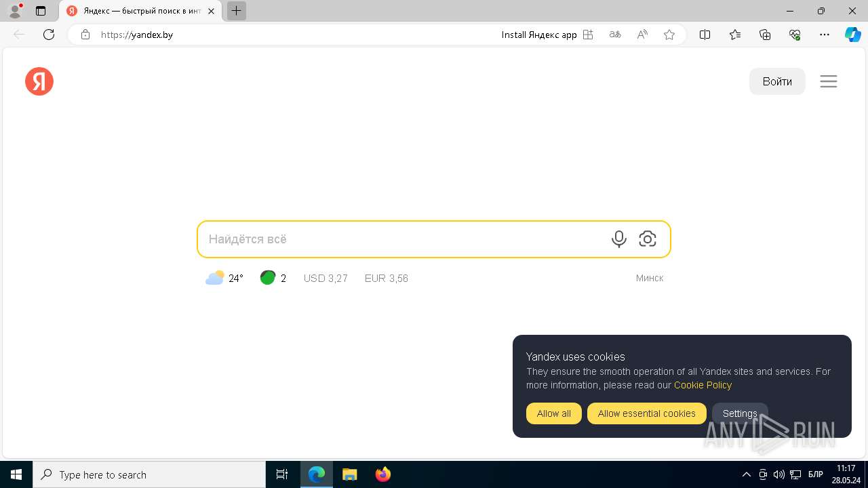Show hidden tray icons chevron
Image resolution: width=868 pixels, height=488 pixels.
click(x=747, y=474)
